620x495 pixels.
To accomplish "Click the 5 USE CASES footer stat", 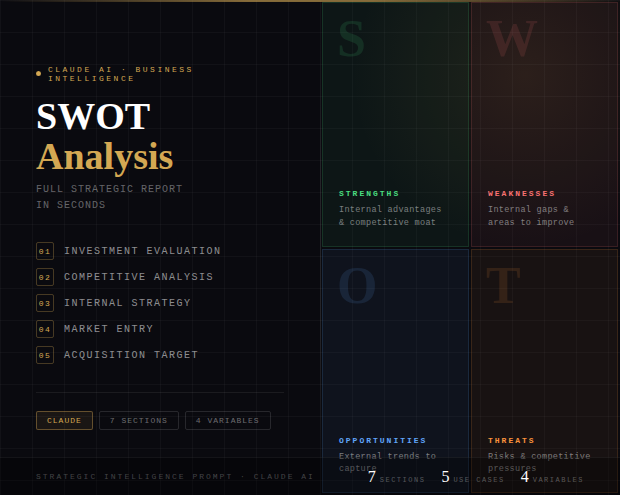I will point(472,478).
